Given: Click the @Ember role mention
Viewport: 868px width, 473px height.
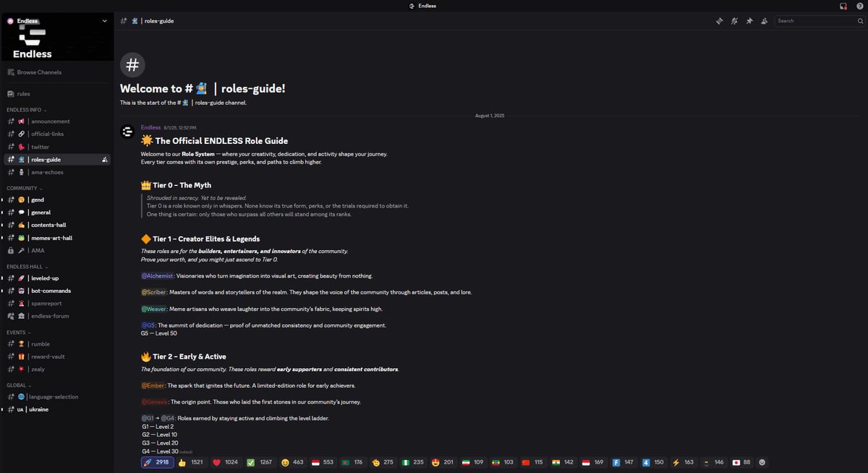Looking at the screenshot, I should tap(154, 385).
